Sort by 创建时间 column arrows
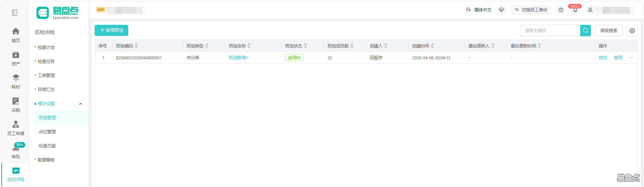Viewport: 644px width, 187px height. [x=432, y=46]
